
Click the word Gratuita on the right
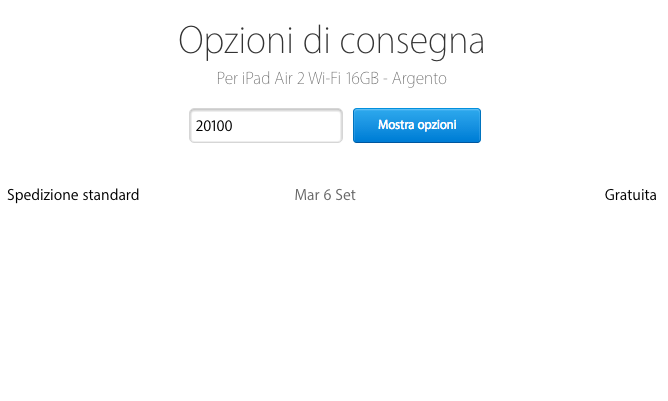tap(630, 195)
